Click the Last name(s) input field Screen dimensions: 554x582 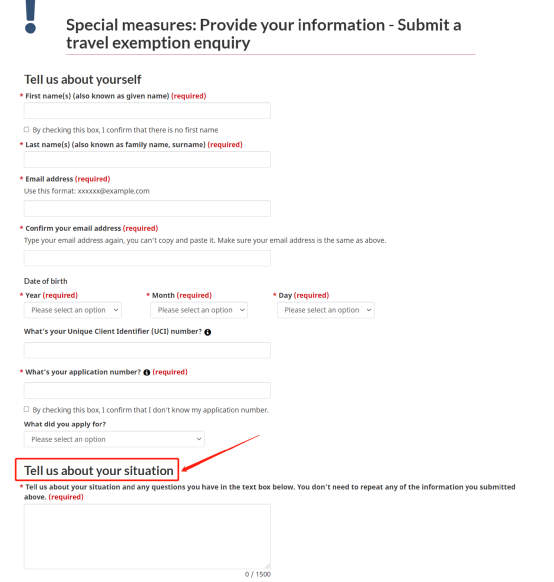147,159
